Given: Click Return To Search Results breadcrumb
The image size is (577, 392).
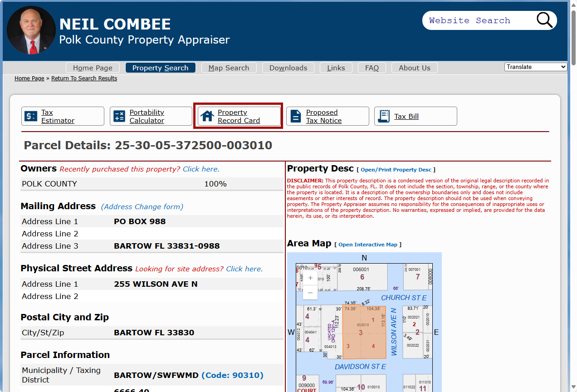Looking at the screenshot, I should 84,78.
